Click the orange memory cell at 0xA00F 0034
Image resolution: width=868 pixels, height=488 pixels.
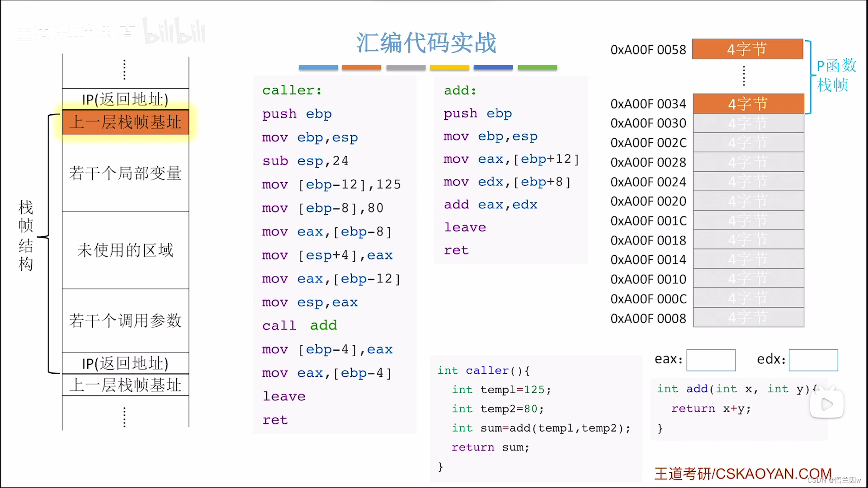[748, 103]
